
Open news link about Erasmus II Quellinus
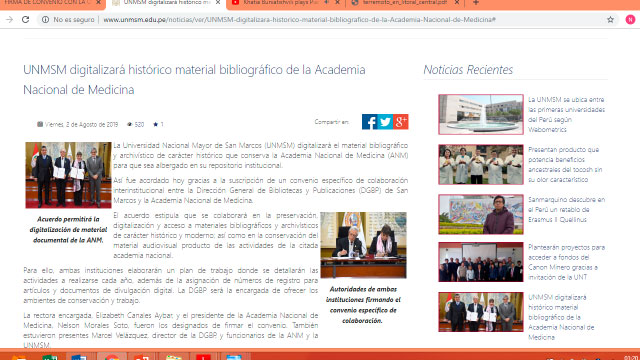tap(567, 210)
